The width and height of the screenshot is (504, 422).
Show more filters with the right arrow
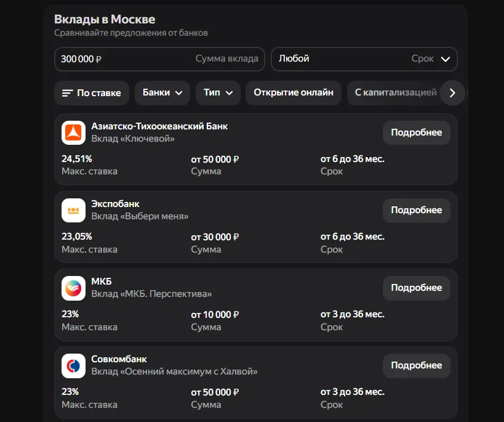(452, 93)
